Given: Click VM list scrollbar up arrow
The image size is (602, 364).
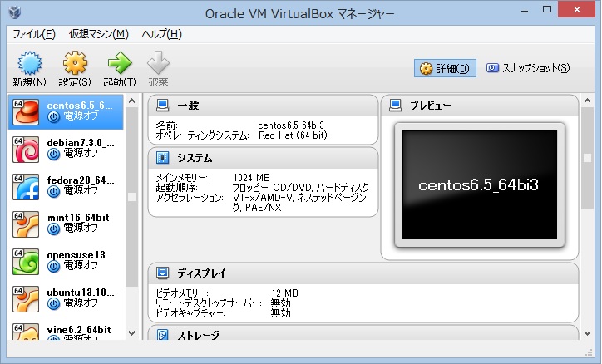Looking at the screenshot, I should pyautogui.click(x=131, y=101).
